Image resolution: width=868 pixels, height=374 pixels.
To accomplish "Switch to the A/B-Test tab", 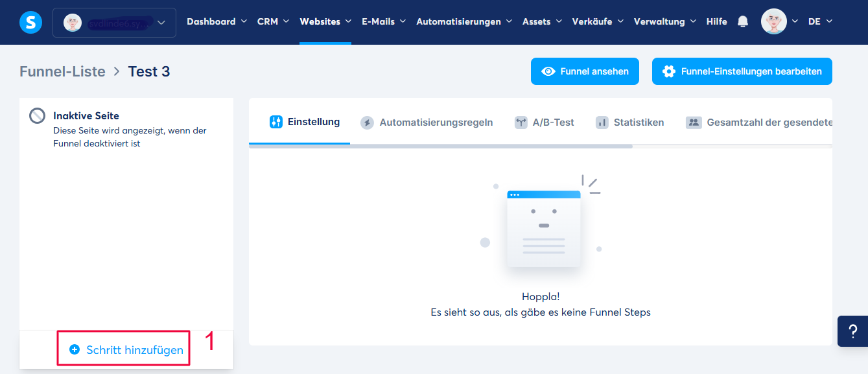I will tap(545, 123).
